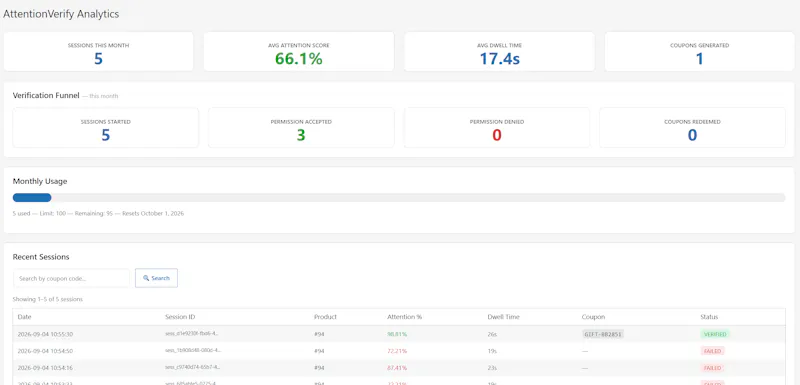Click the 23s dwell time cell
This screenshot has height=385, width=800.
(x=492, y=368)
